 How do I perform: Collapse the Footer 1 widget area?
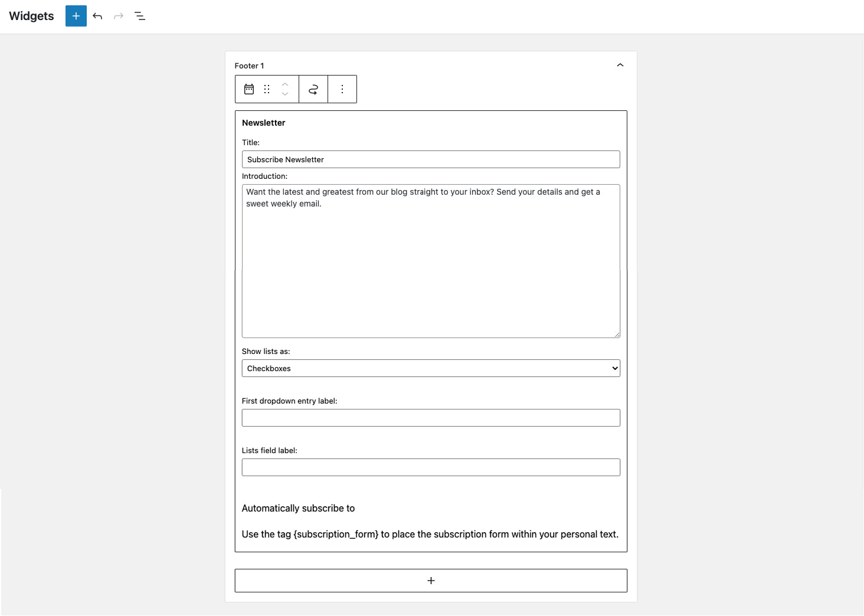tap(620, 65)
